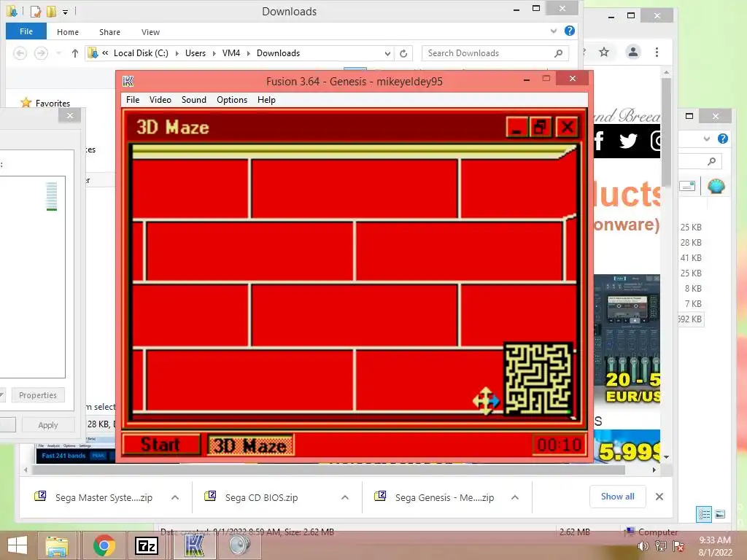Go up one folder level arrow
This screenshot has width=747, height=560.
point(75,52)
